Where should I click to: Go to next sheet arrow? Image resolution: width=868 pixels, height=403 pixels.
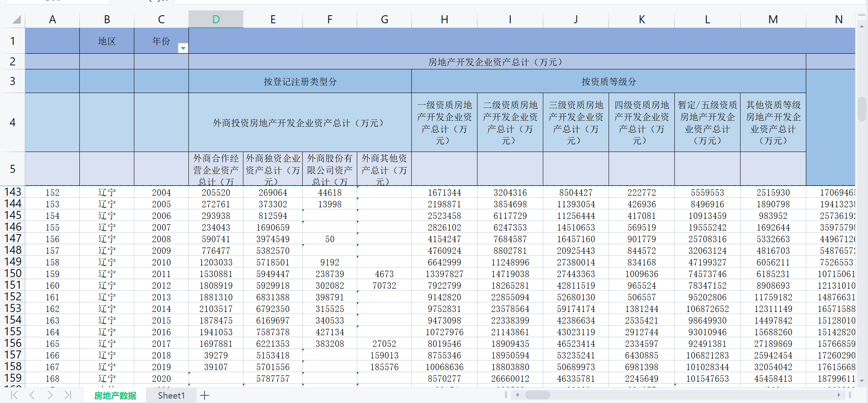(x=50, y=395)
